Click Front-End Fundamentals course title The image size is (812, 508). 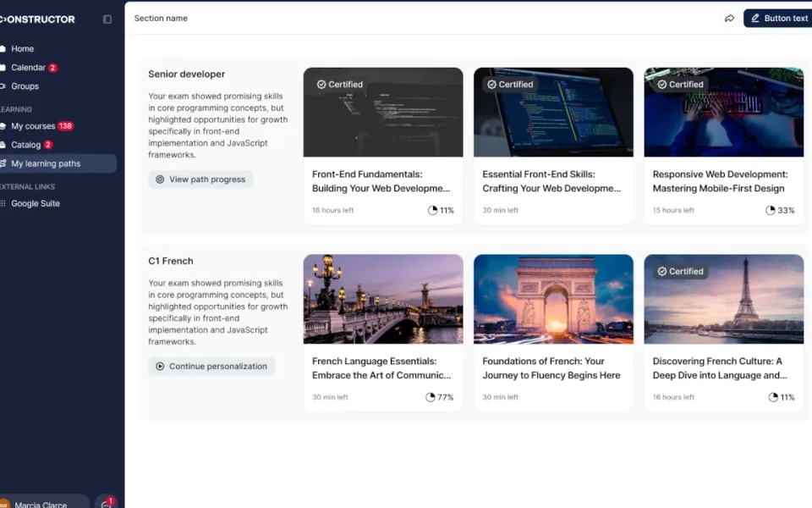coord(381,181)
